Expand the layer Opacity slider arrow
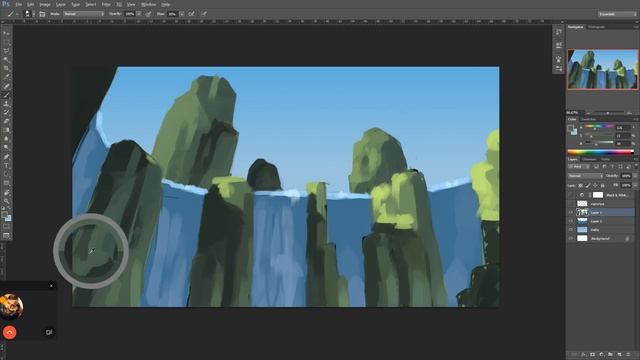Screen dimensions: 640x360 click(x=635, y=176)
